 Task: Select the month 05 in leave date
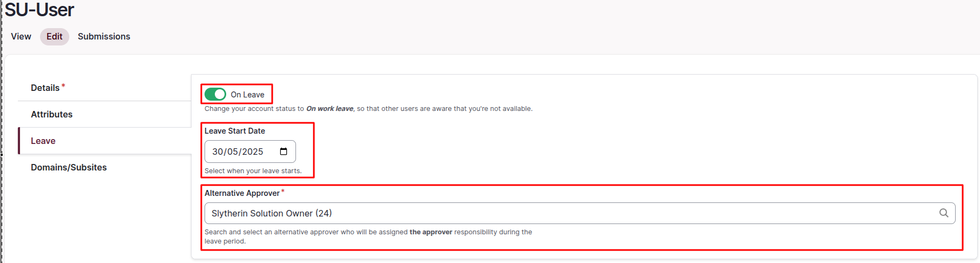pos(233,152)
